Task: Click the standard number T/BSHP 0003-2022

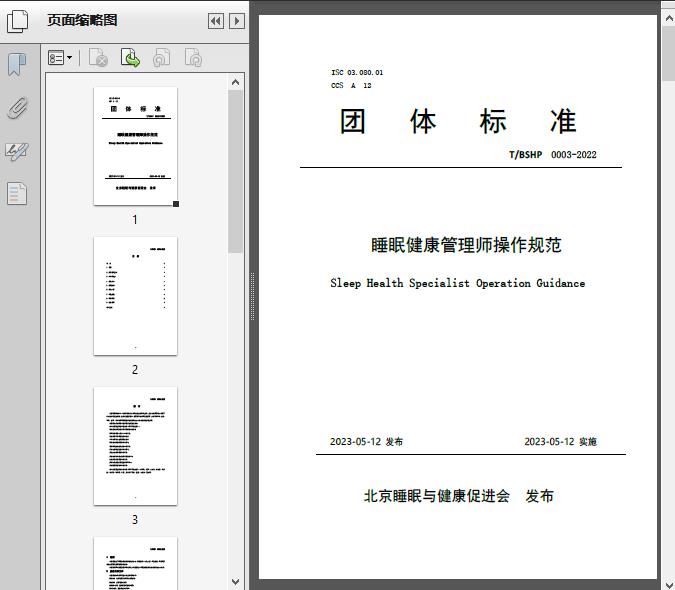Action: pos(553,155)
